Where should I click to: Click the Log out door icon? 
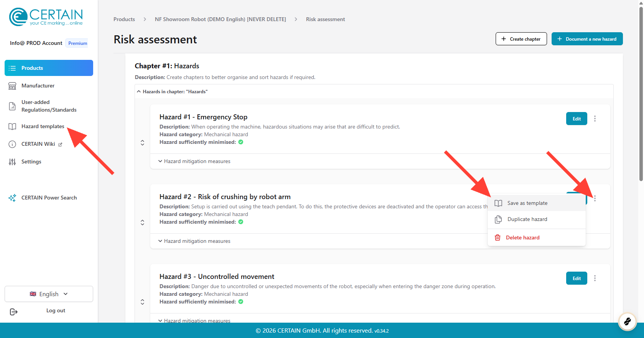click(x=14, y=312)
